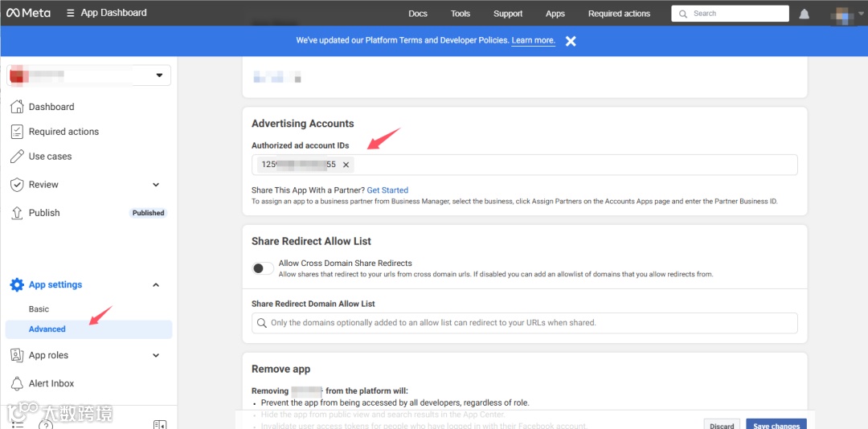Click the App roles badge icon
868x429 pixels.
17,355
